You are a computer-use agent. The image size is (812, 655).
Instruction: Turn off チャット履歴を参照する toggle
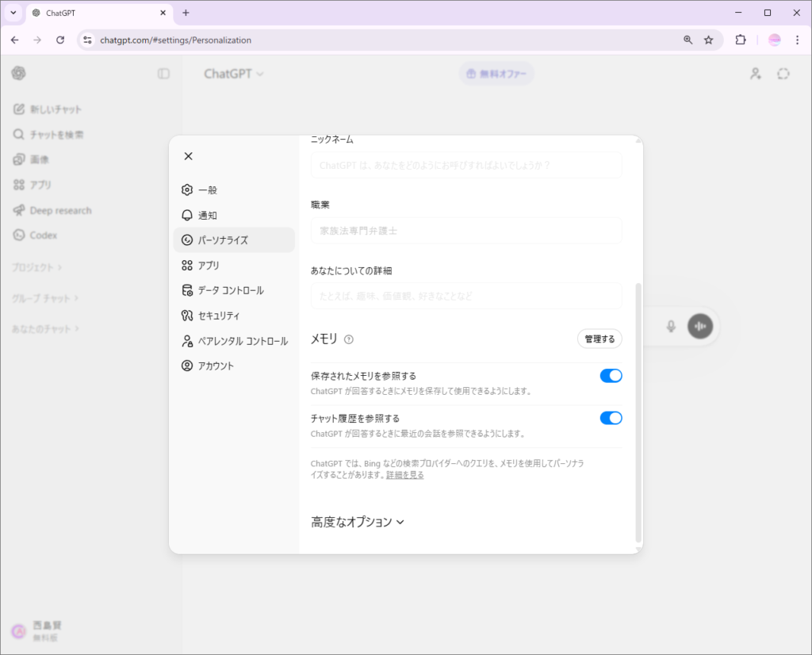click(611, 418)
